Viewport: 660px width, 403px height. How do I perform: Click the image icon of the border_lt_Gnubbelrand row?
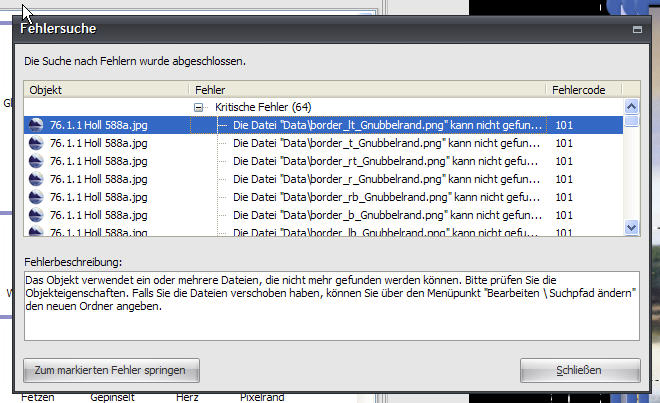[x=37, y=125]
